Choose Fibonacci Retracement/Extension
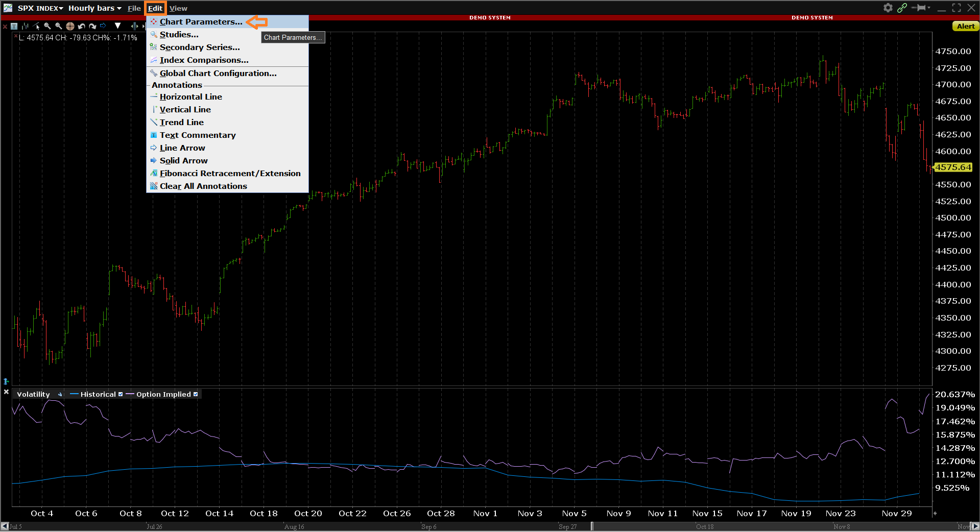The height and width of the screenshot is (532, 980). pyautogui.click(x=227, y=173)
